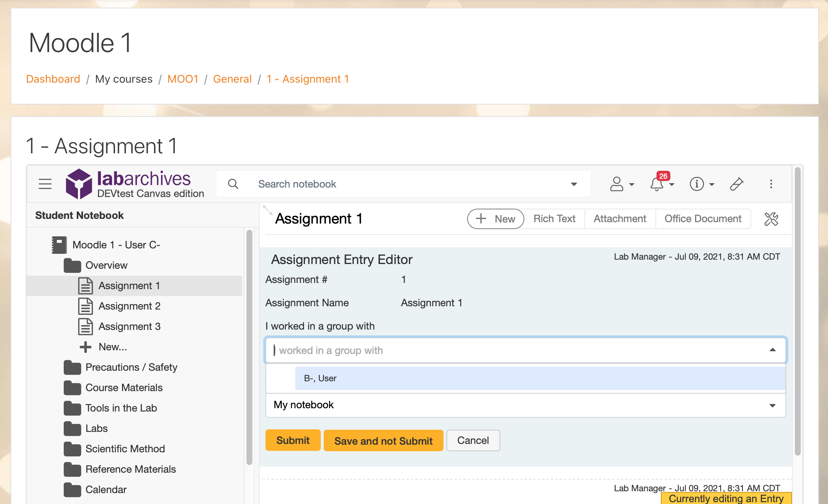Click the Tools in the Lab folder icon
Image resolution: width=828 pixels, height=504 pixels.
pyautogui.click(x=72, y=408)
